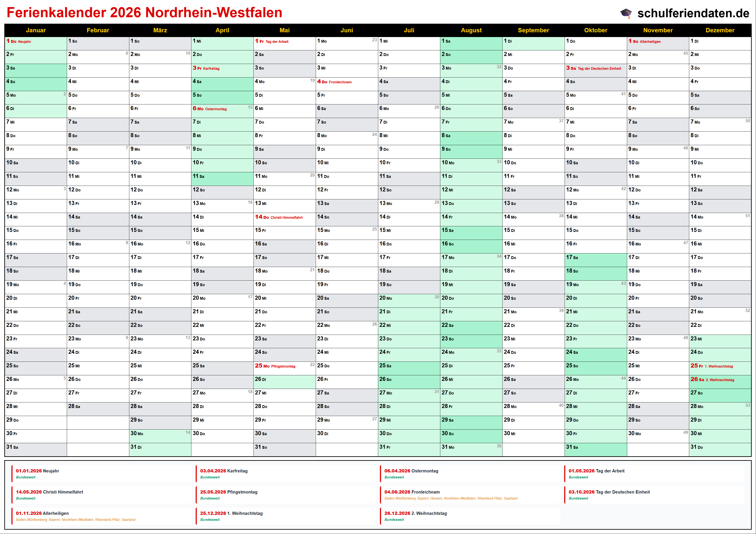This screenshot has height=534, width=756.
Task: Click 01.01.2026 Neujahr in the legend
Action: tap(37, 471)
